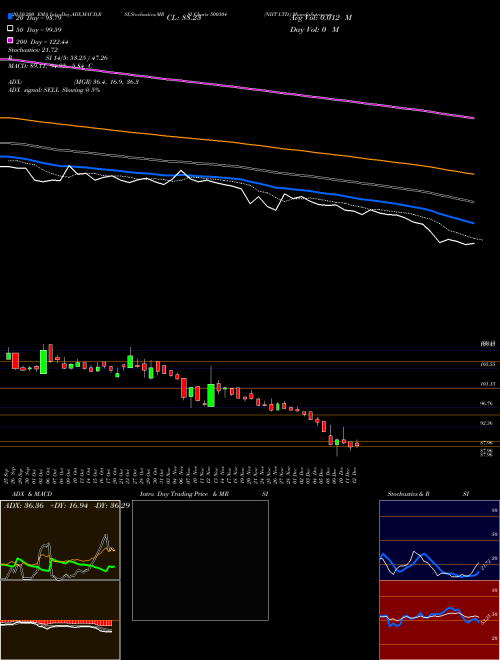Click the empty Intra Day Trading Price panel
500x660 pixels.
200,560
